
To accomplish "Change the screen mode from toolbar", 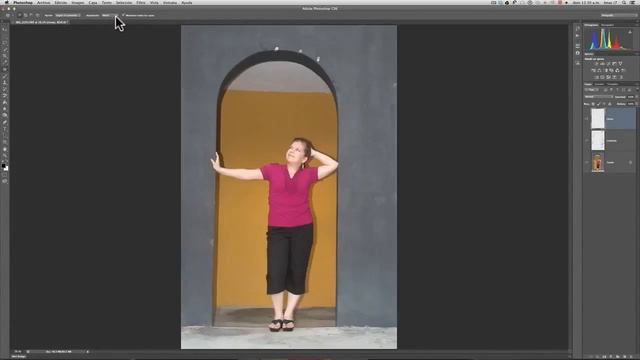I will 5,181.
